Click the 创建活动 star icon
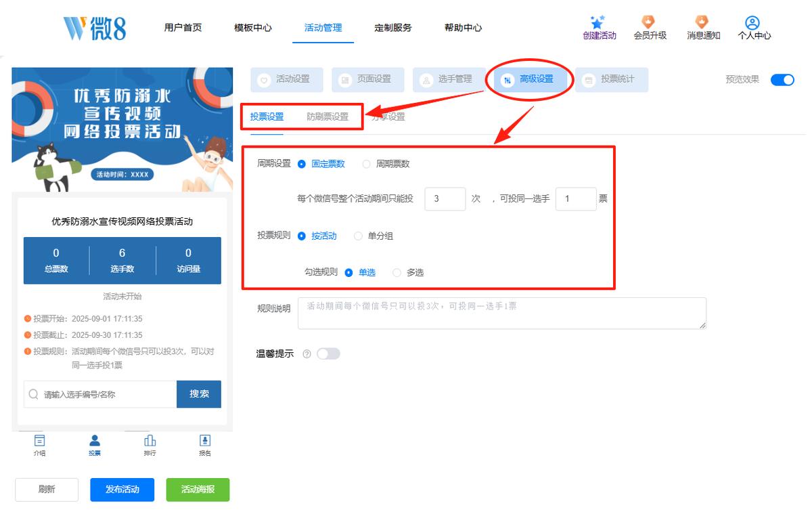This screenshot has height=516, width=812. (x=598, y=22)
